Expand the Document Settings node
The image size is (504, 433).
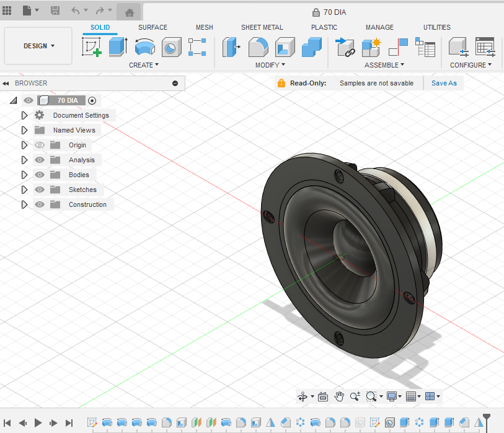click(x=24, y=115)
